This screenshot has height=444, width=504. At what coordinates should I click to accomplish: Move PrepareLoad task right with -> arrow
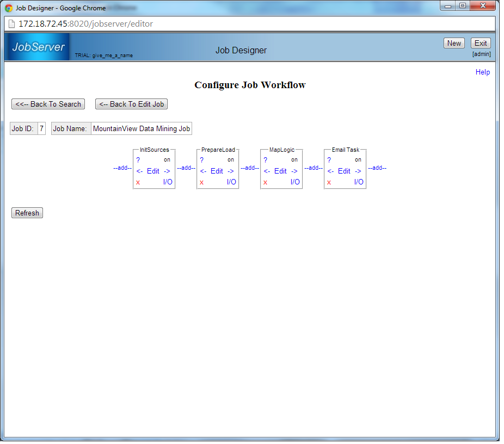coord(231,171)
